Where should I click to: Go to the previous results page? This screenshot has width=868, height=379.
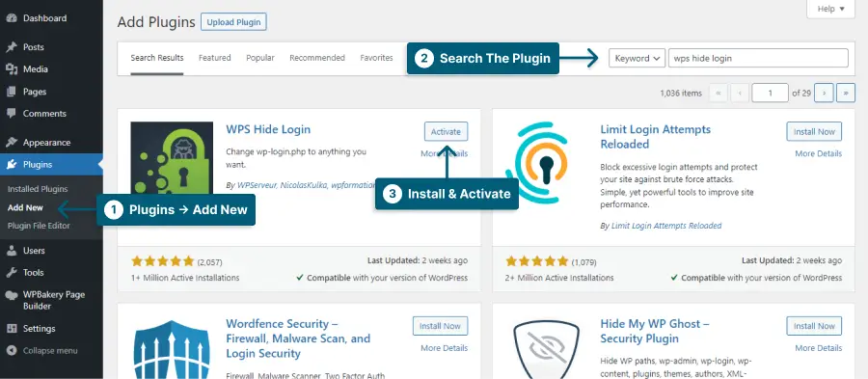pyautogui.click(x=740, y=93)
